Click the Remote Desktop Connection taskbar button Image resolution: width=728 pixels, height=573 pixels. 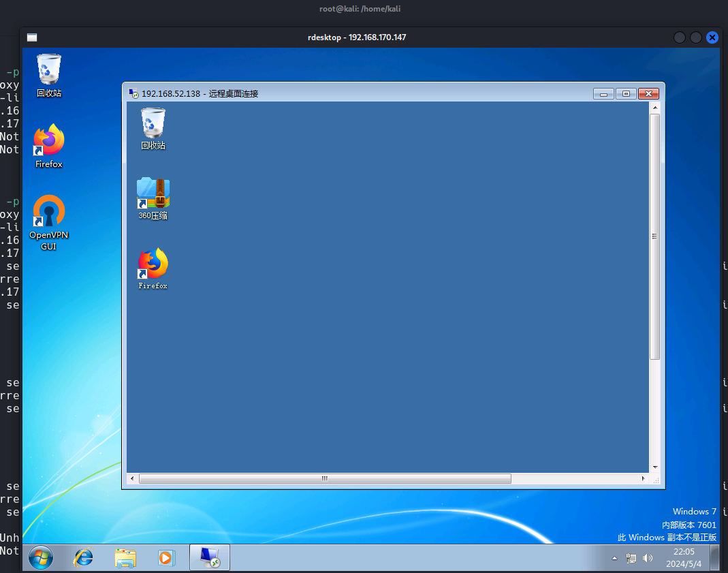(x=209, y=557)
